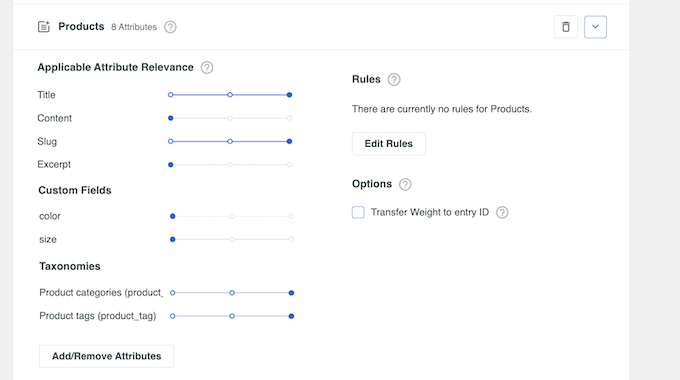Set Product tags slider to lowest stop
The width and height of the screenshot is (680, 380).
173,316
